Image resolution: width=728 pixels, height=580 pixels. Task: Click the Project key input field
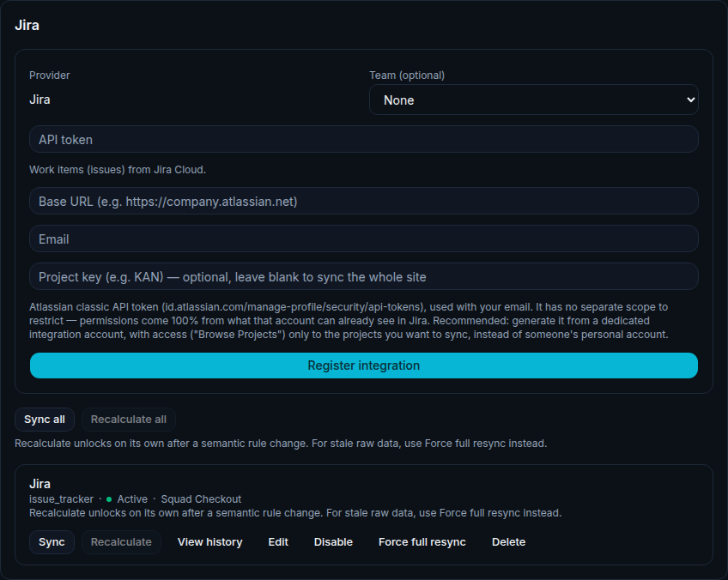click(363, 276)
